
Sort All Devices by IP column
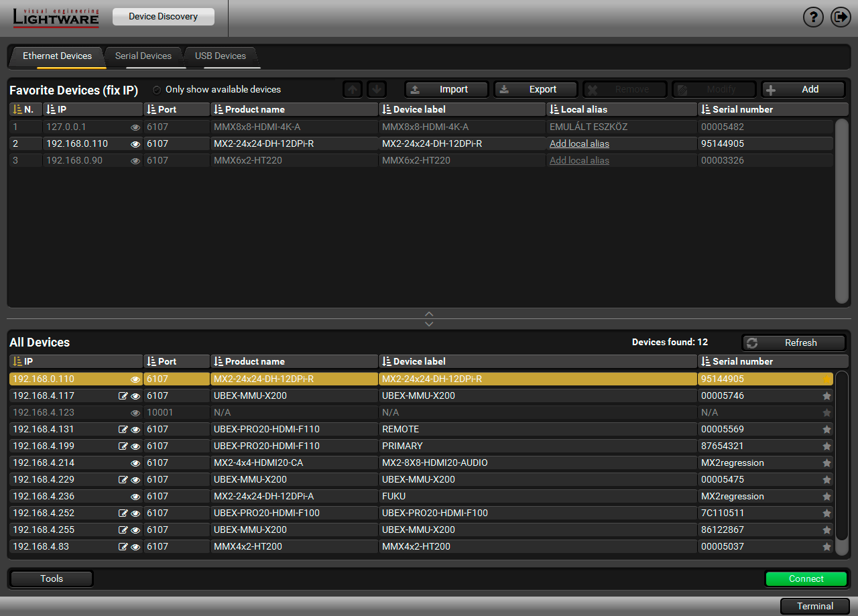76,361
